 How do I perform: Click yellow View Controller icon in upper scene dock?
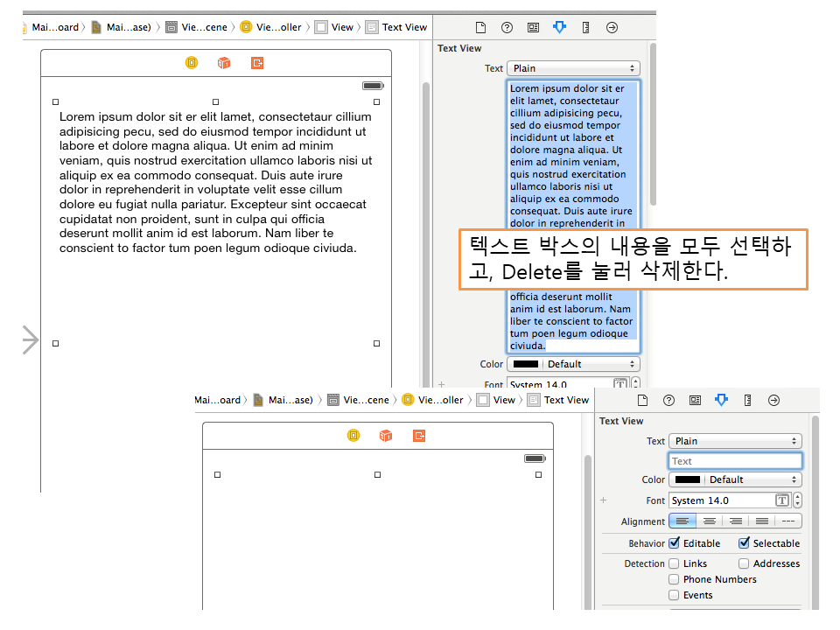192,63
